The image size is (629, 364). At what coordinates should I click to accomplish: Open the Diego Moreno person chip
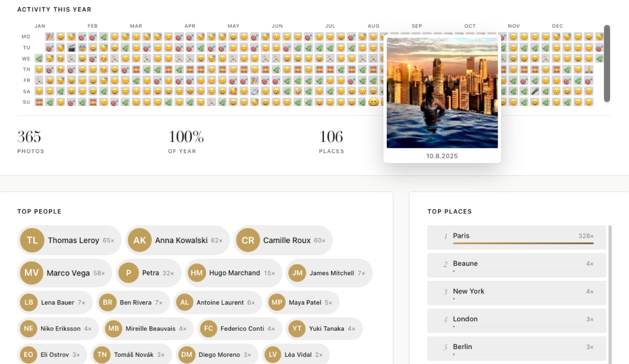pyautogui.click(x=217, y=355)
